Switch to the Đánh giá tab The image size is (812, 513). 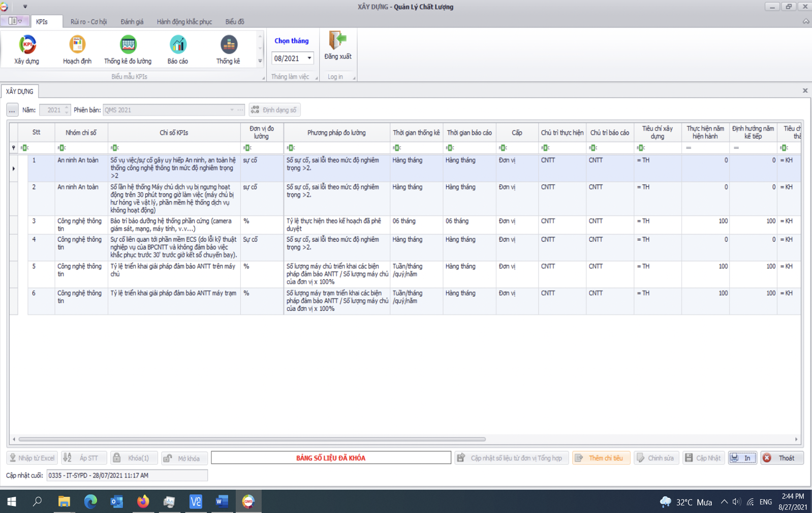132,22
